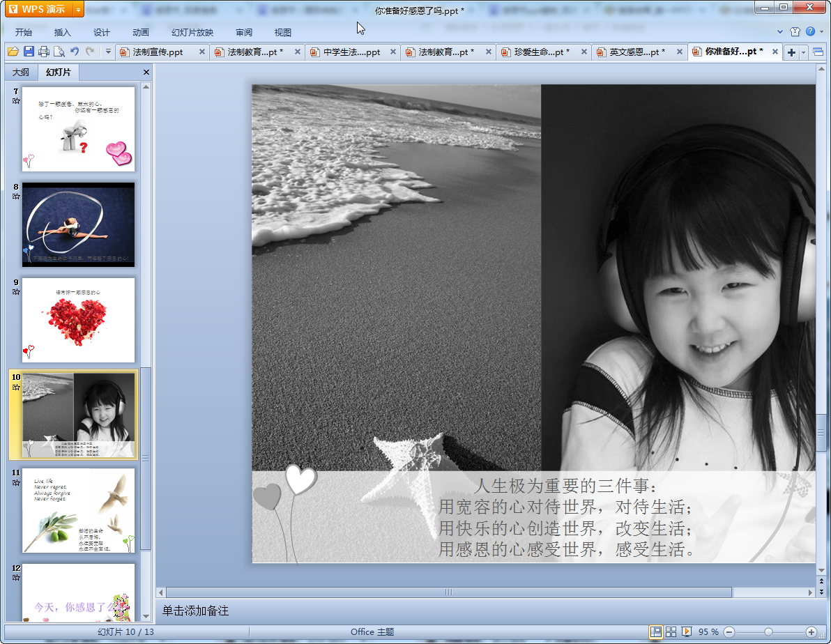
Task: Click 单击添加备注 notes area
Action: 196,611
